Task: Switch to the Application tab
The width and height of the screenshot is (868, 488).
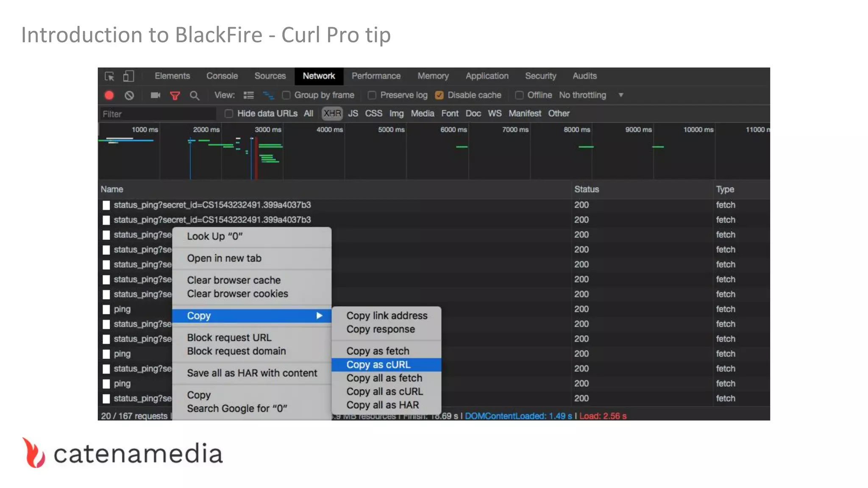Action: [487, 76]
